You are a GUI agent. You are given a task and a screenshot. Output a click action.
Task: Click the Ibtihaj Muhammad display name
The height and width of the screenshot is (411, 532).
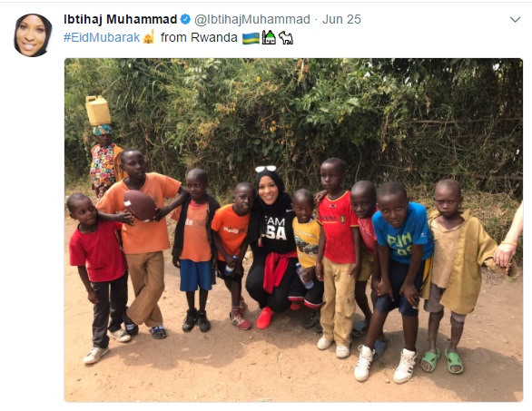(x=120, y=19)
